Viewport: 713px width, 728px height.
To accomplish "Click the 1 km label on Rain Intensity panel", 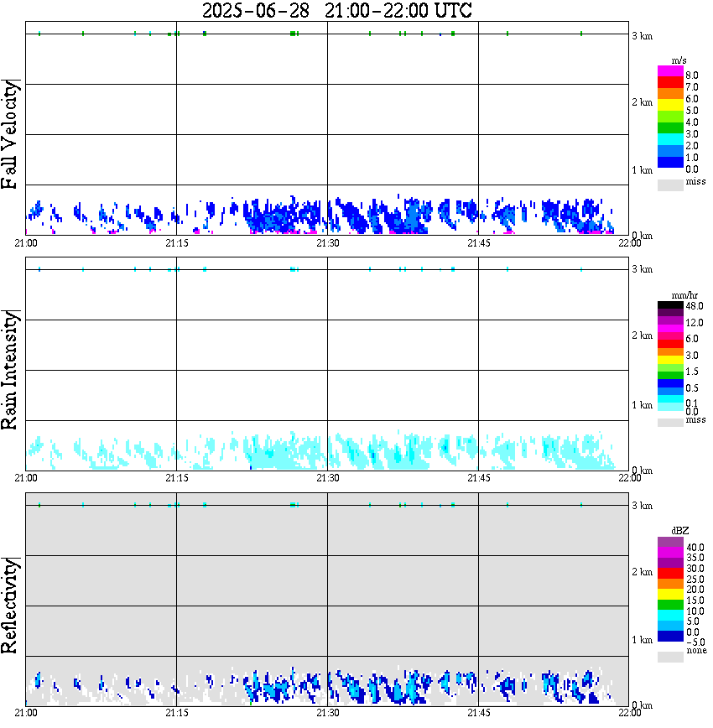I will coord(642,405).
